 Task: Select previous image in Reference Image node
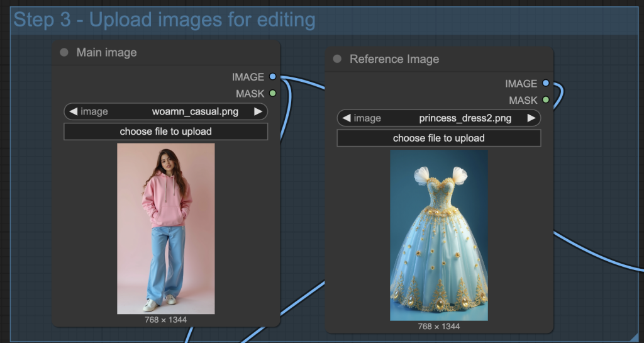click(x=346, y=118)
